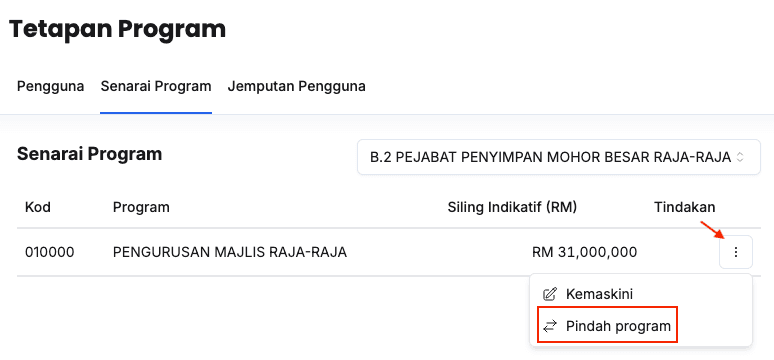
Task: Click the Program column header
Action: 141,207
